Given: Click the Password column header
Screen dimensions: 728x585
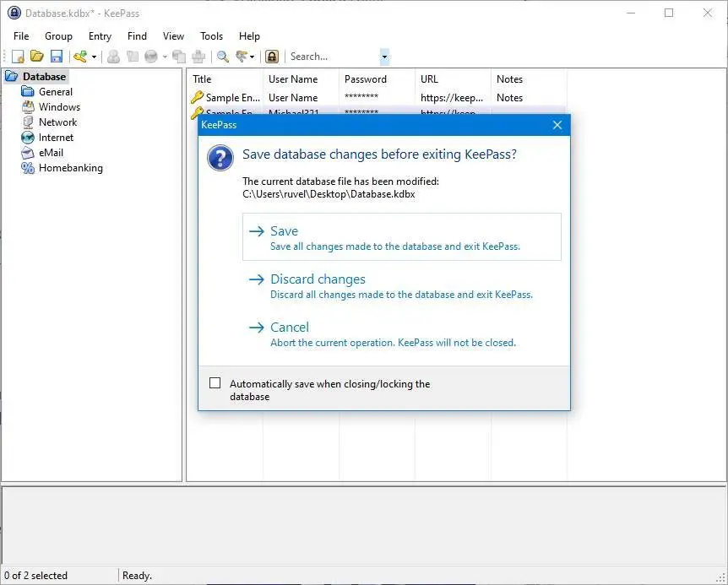Looking at the screenshot, I should tap(377, 79).
